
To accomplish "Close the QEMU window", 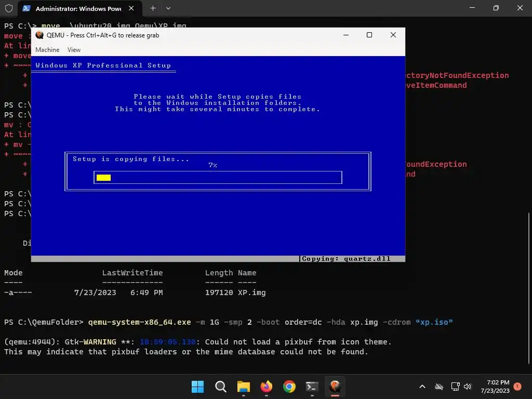I will (x=393, y=35).
